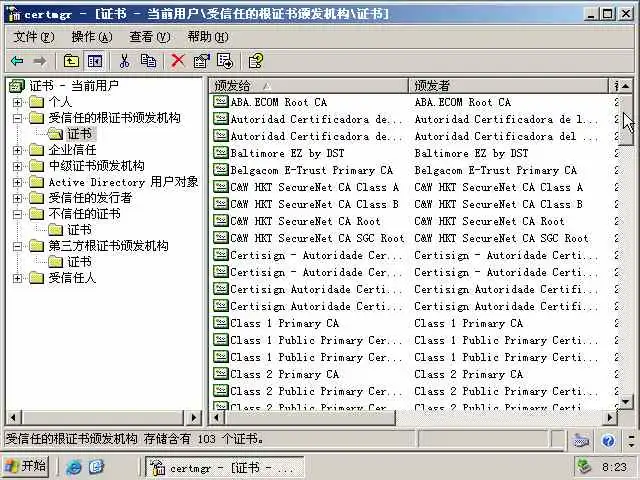This screenshot has width=640, height=480.
Task: Sort by the 颁发者 column header
Action: 509,86
